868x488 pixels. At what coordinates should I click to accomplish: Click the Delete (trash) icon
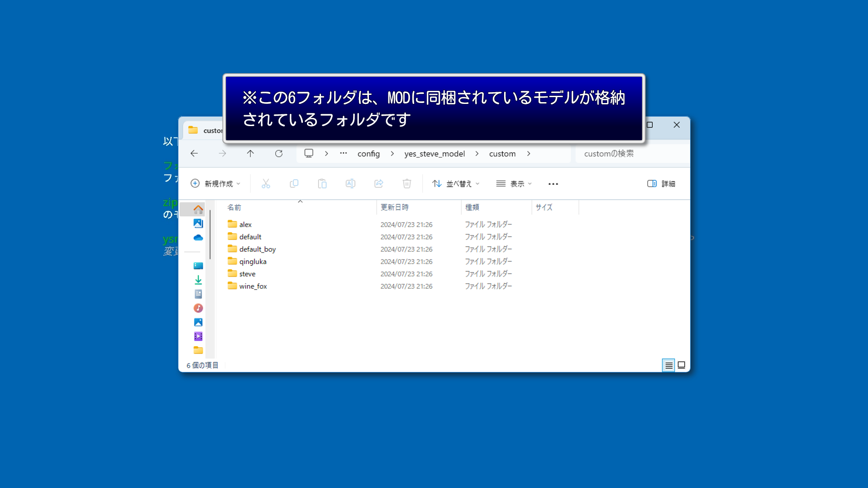click(407, 183)
